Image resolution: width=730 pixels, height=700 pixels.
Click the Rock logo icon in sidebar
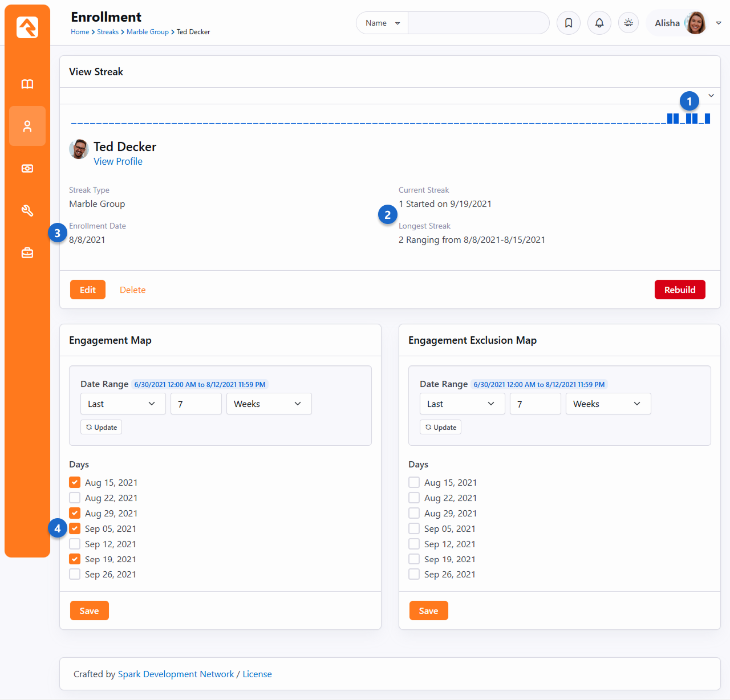27,27
